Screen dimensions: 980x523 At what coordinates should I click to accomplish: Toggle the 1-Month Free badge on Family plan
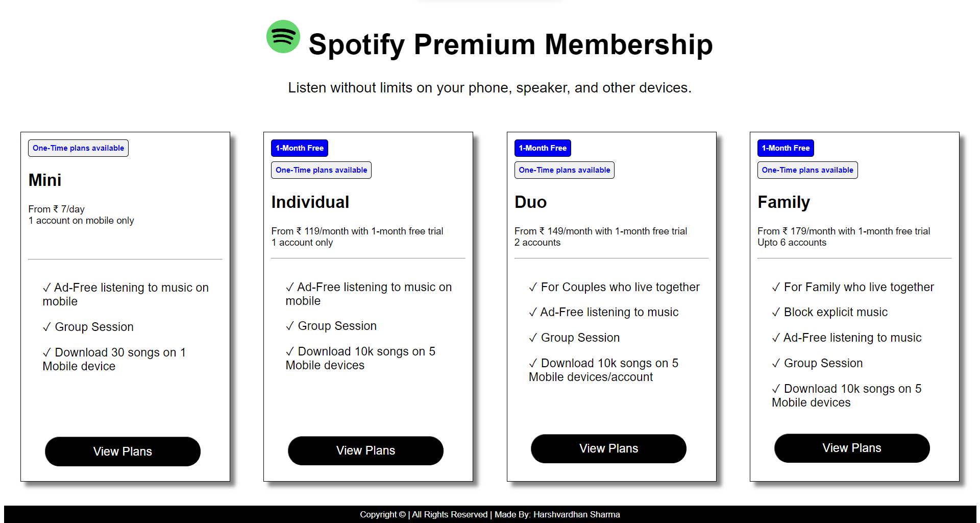click(x=786, y=148)
